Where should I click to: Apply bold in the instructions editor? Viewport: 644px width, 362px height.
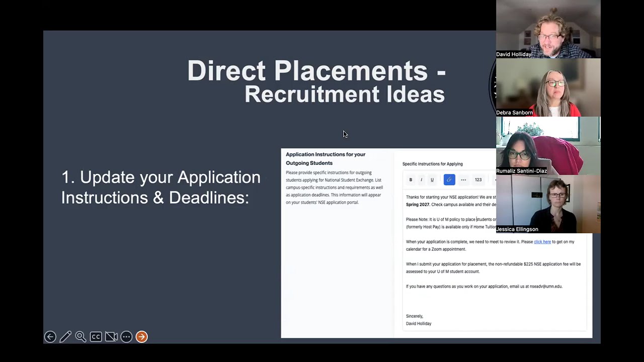point(411,179)
